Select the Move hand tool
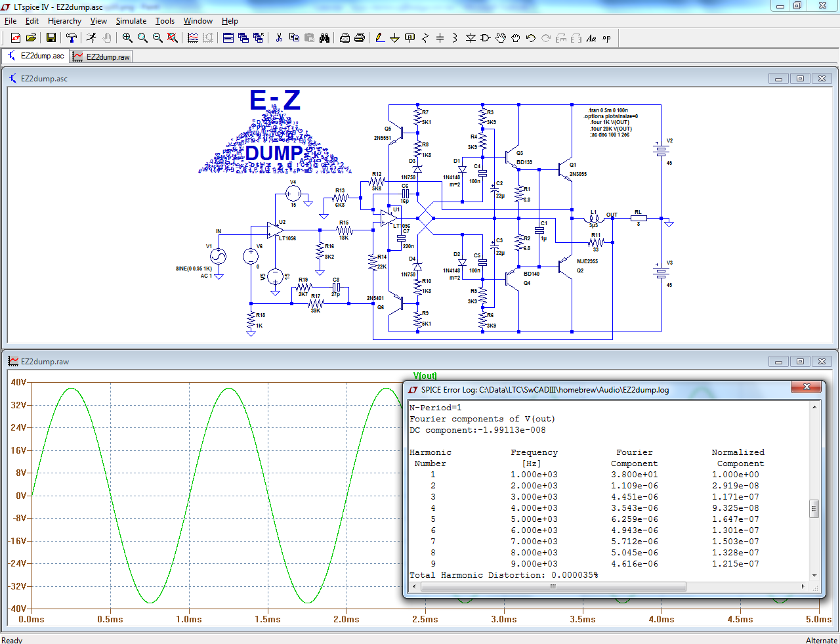This screenshot has height=644, width=840. [501, 38]
